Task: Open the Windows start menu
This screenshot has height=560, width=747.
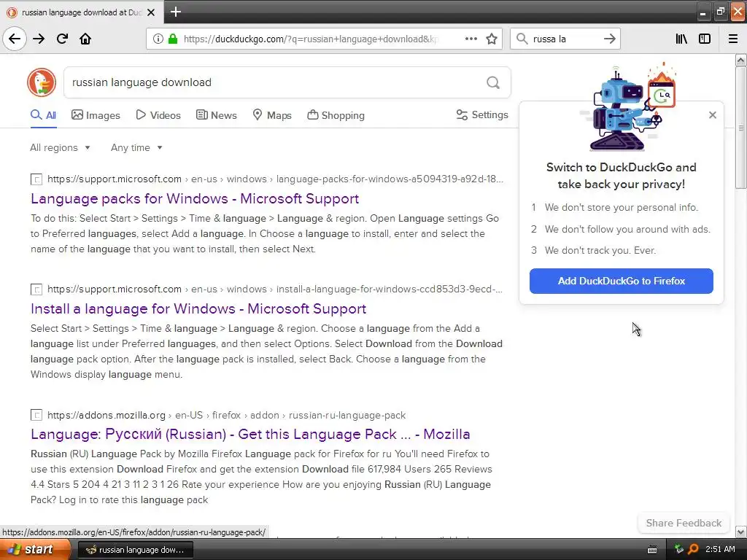Action: coord(34,550)
